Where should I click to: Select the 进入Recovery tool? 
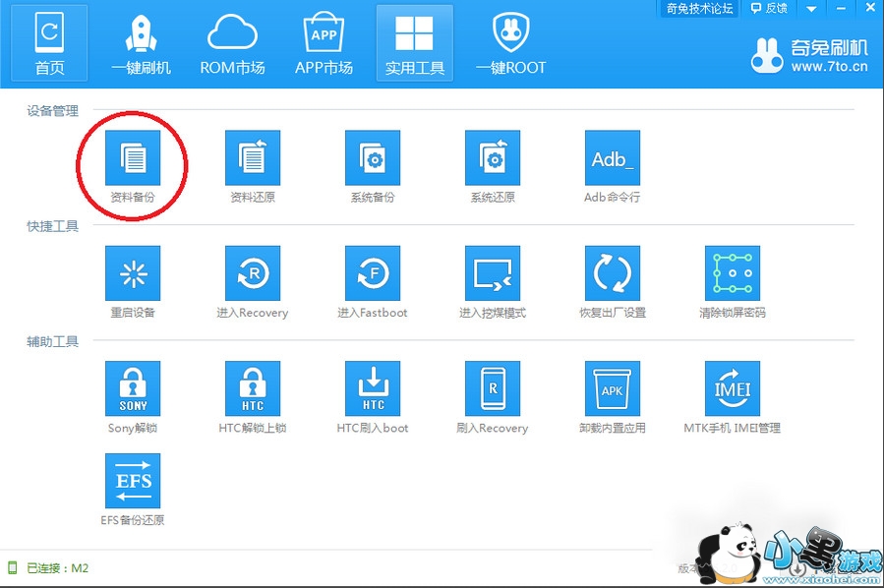tap(253, 272)
